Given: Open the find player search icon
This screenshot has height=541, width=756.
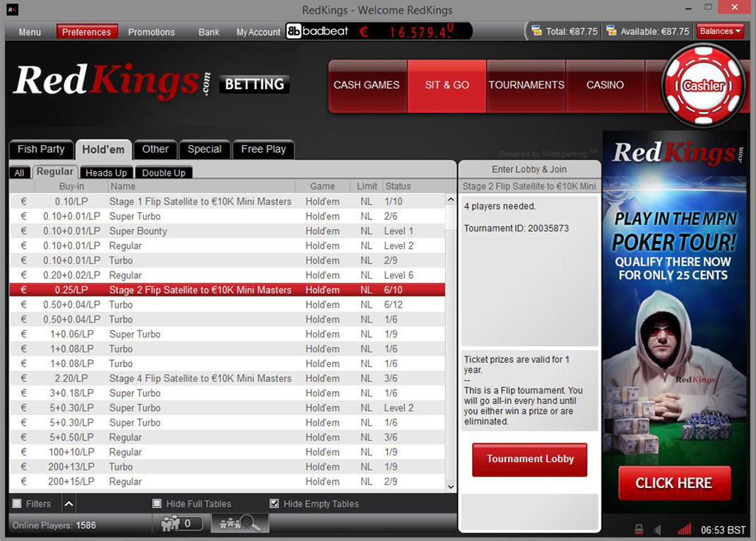Looking at the screenshot, I should (240, 523).
